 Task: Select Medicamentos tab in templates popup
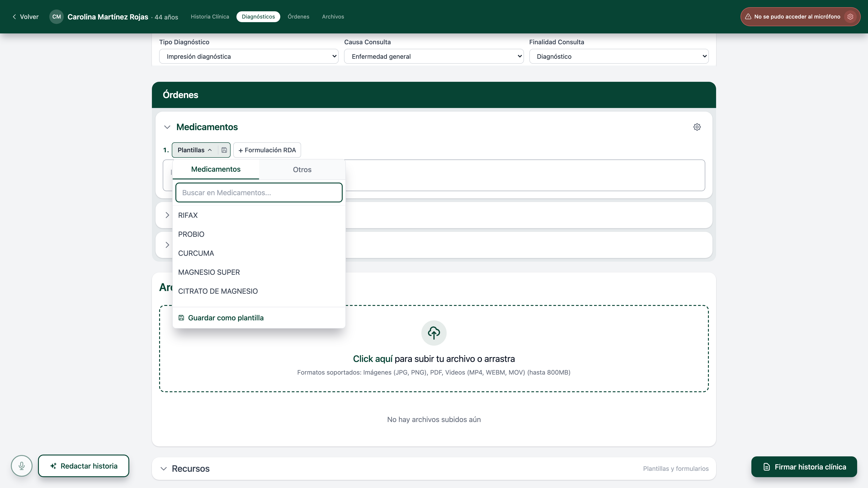(x=216, y=169)
